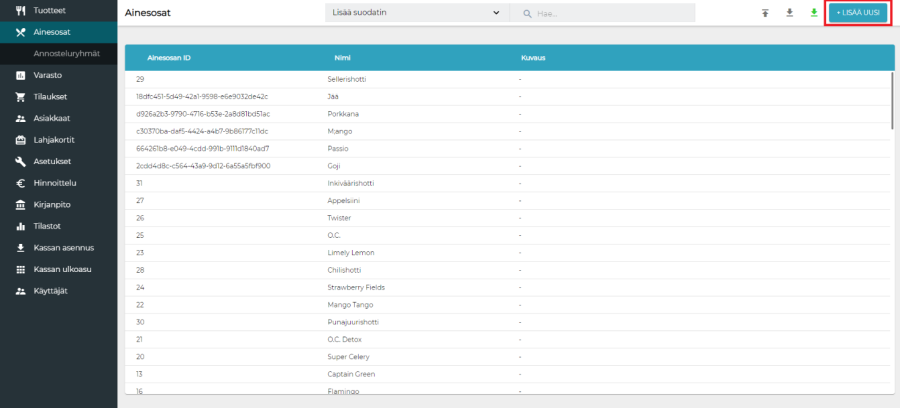Click the Lahjakortit gift card icon
Viewport: 900px width, 408px height.
pos(21,140)
